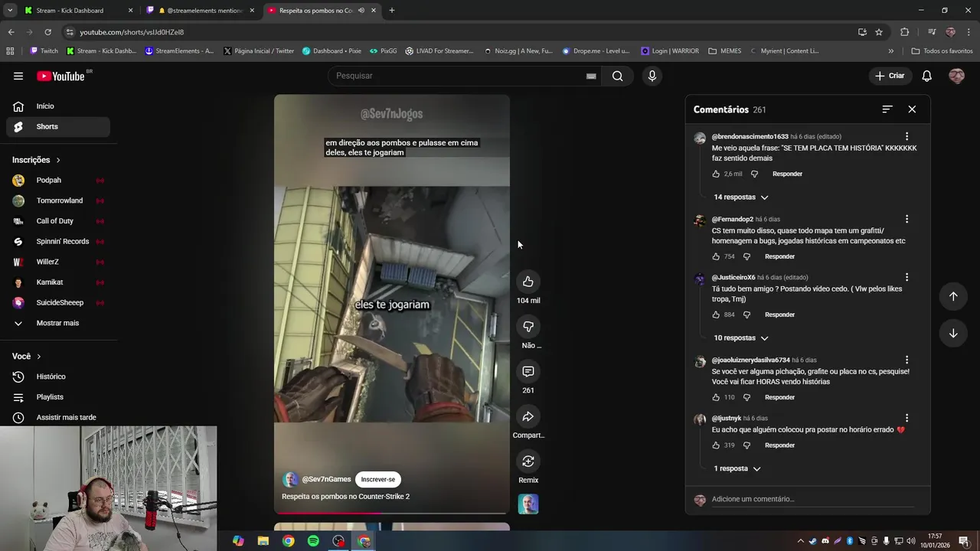This screenshot has height=551, width=980.
Task: Dislike the comment with 110 likes
Action: click(746, 397)
